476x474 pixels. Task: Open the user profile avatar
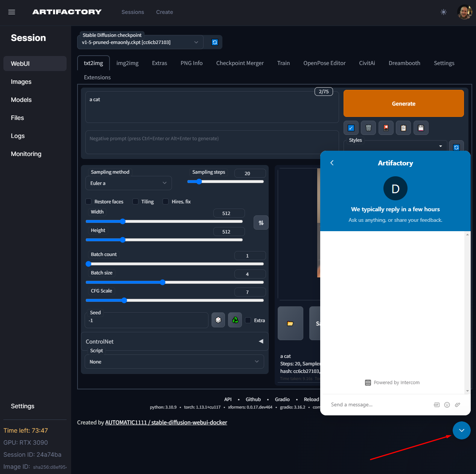[x=464, y=12]
